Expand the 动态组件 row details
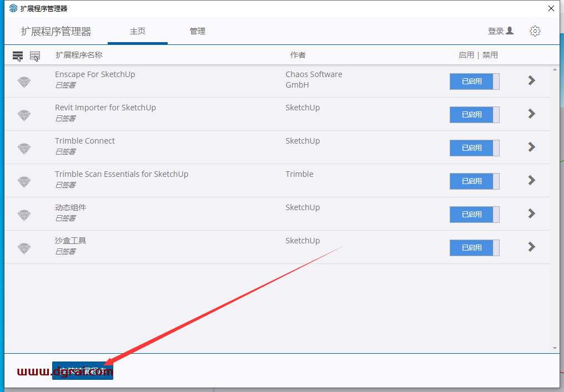The height and width of the screenshot is (392, 564). (x=532, y=213)
